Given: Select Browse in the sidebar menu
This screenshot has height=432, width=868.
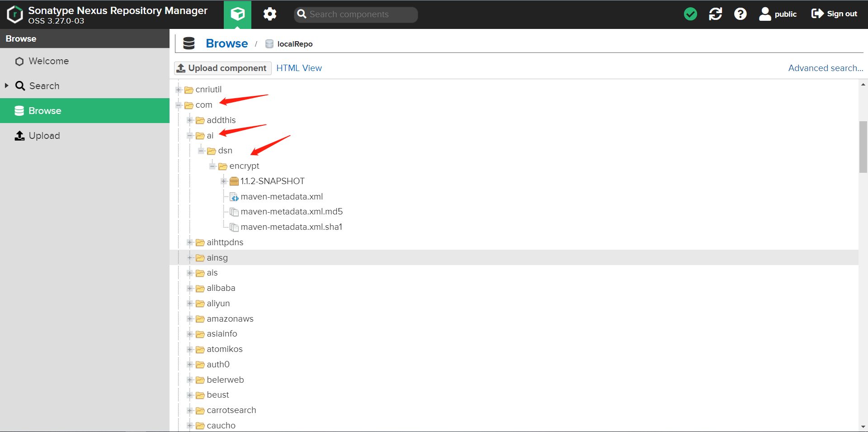Looking at the screenshot, I should click(85, 111).
